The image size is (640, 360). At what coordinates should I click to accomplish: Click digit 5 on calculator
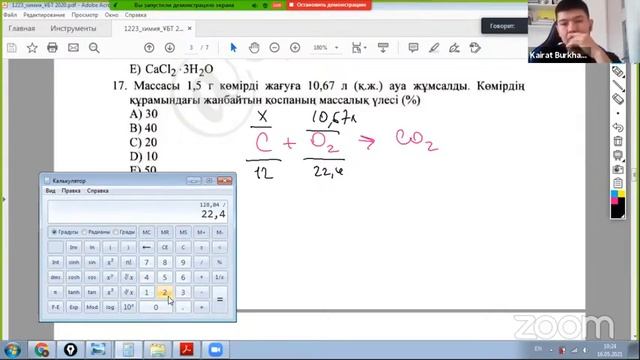(165, 277)
